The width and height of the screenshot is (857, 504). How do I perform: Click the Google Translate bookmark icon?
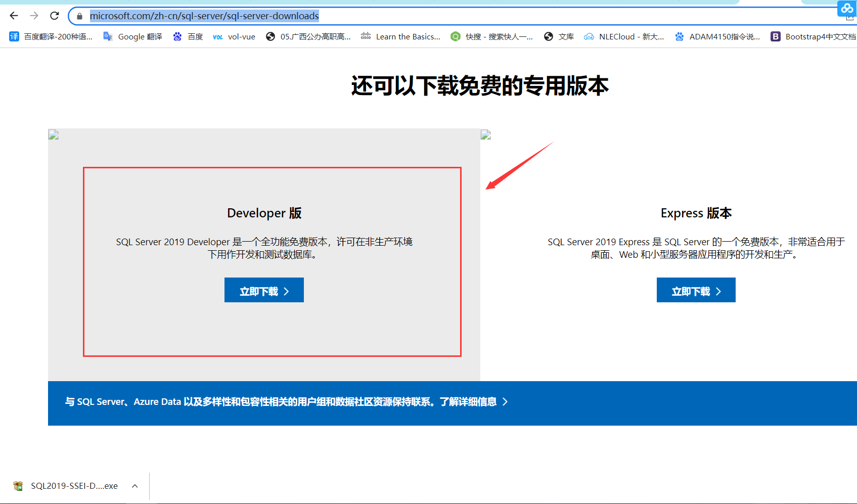[108, 36]
